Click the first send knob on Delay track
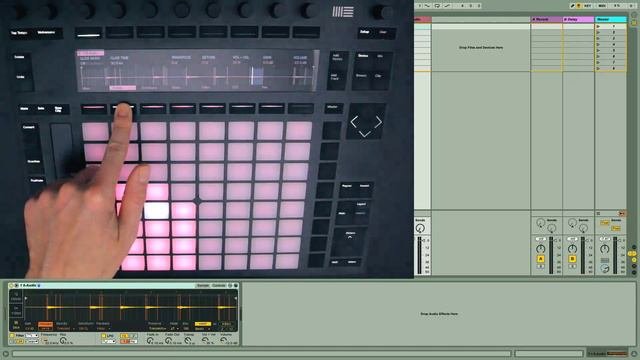Screen dimensions: 640x360 click(x=572, y=222)
